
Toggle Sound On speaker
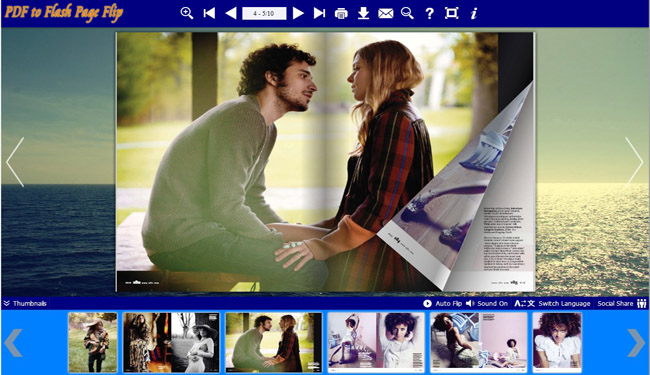487,303
